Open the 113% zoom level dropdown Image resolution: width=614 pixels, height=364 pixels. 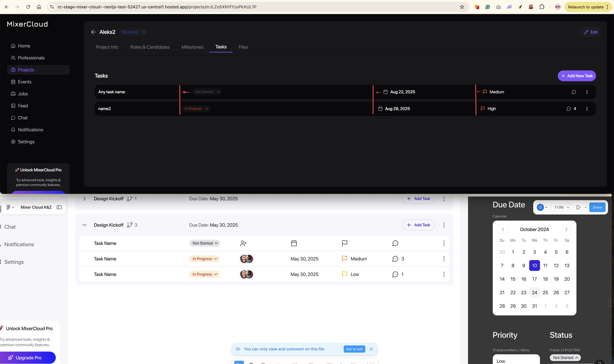pyautogui.click(x=561, y=207)
